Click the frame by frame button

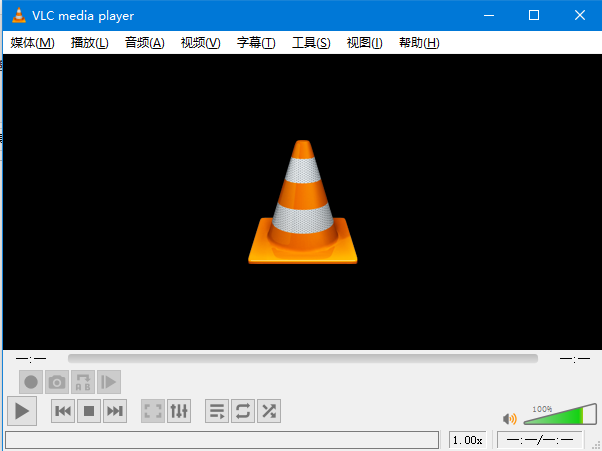click(109, 382)
